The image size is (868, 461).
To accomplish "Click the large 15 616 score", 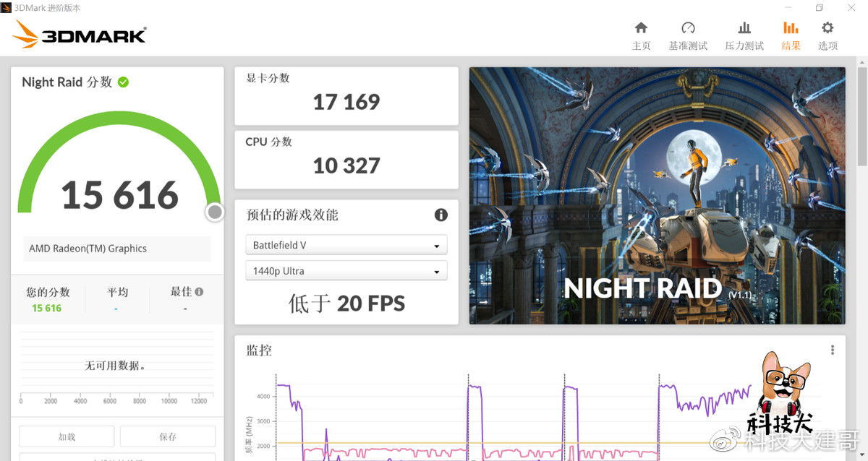I will tap(119, 195).
